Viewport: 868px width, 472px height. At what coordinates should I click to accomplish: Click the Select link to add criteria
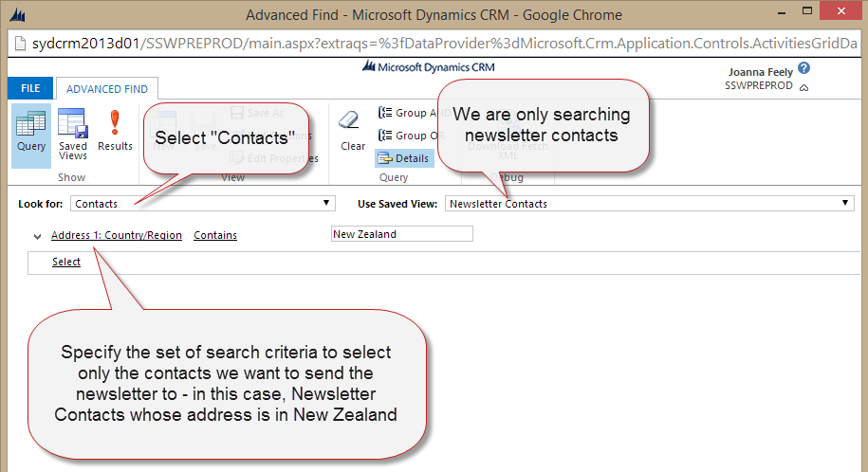pos(66,262)
